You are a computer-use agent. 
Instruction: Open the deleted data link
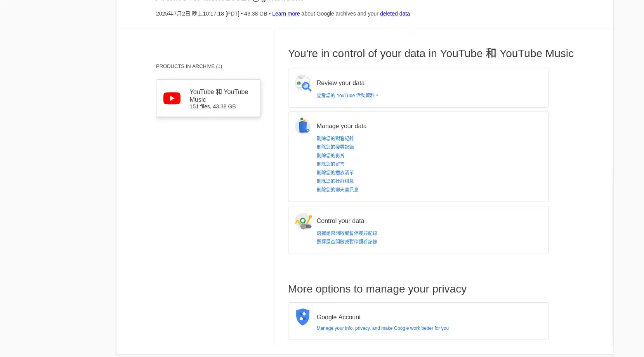(x=395, y=14)
